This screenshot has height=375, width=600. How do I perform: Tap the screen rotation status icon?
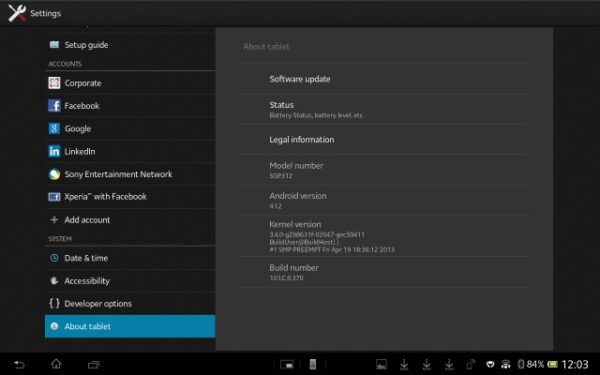470,364
